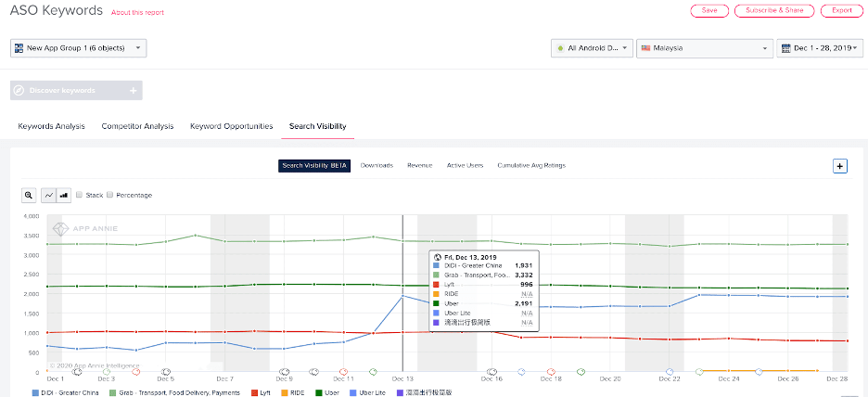Toggle Grab - Transport, Food Delivery legend series

(x=175, y=392)
